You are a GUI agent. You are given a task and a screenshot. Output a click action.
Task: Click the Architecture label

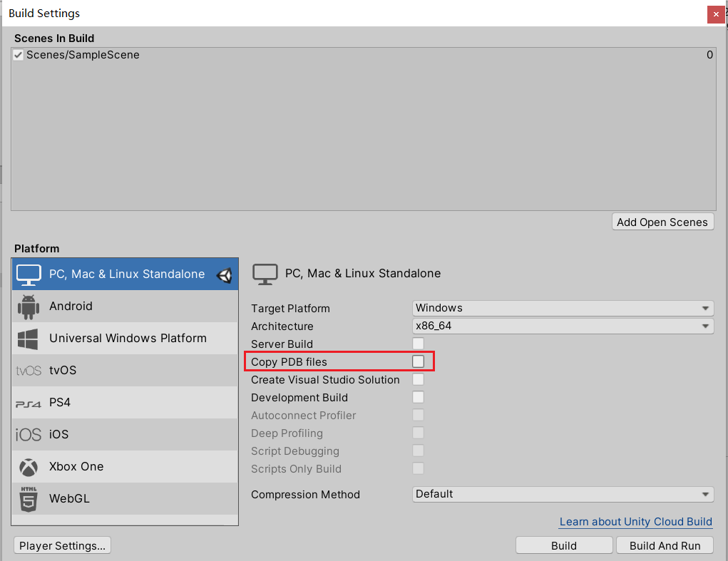(282, 326)
